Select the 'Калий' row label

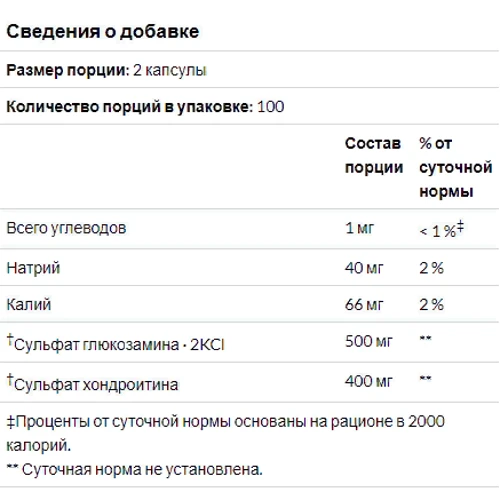(29, 305)
